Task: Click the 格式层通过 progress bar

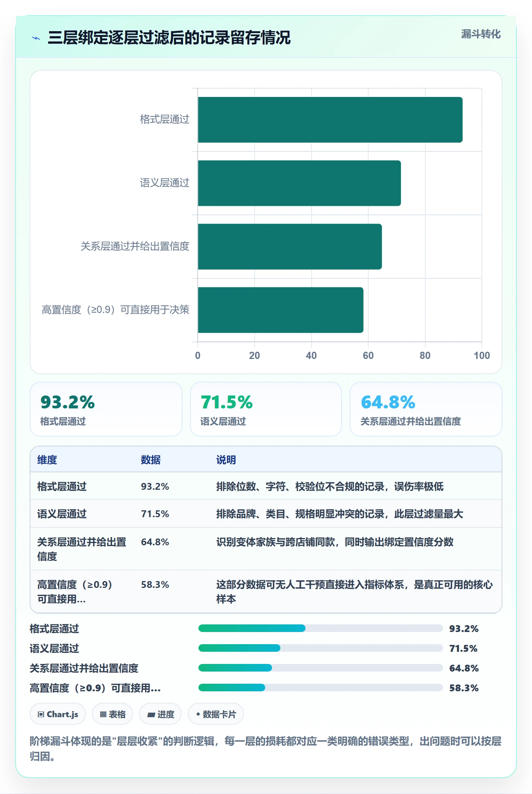Action: pos(321,628)
